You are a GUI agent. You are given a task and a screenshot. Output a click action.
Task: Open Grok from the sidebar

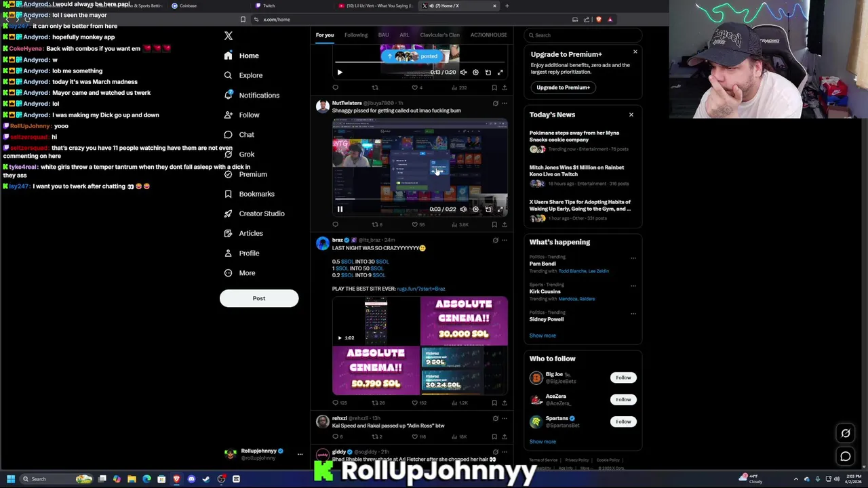[x=239, y=155]
